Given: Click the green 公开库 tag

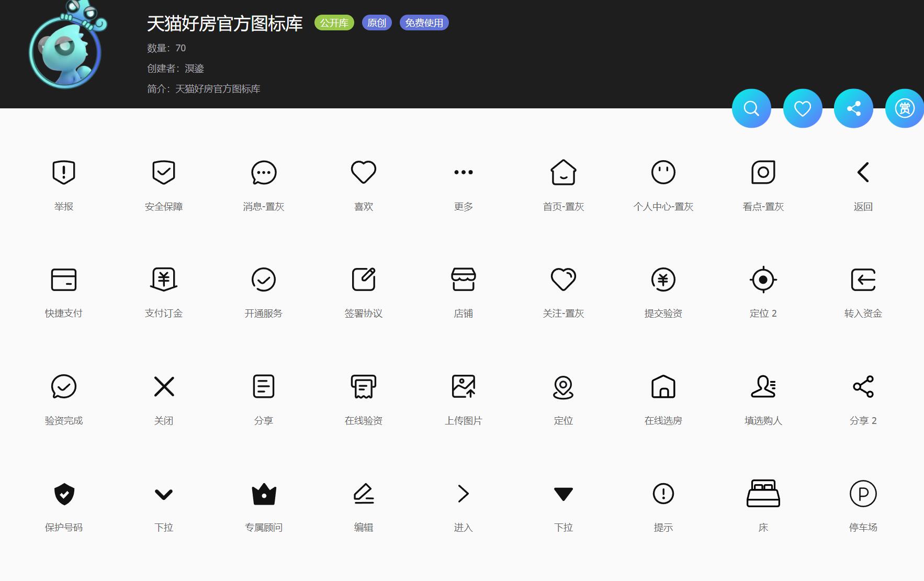Looking at the screenshot, I should point(334,23).
